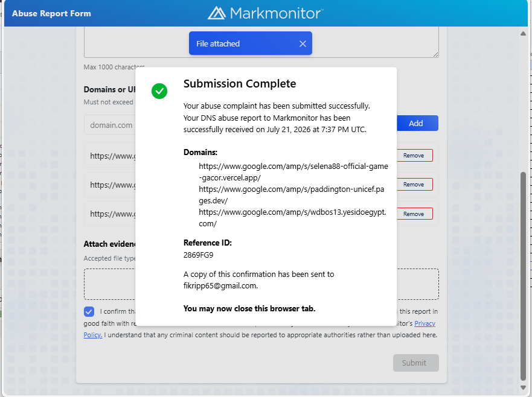Click the Add domain button

coord(417,123)
